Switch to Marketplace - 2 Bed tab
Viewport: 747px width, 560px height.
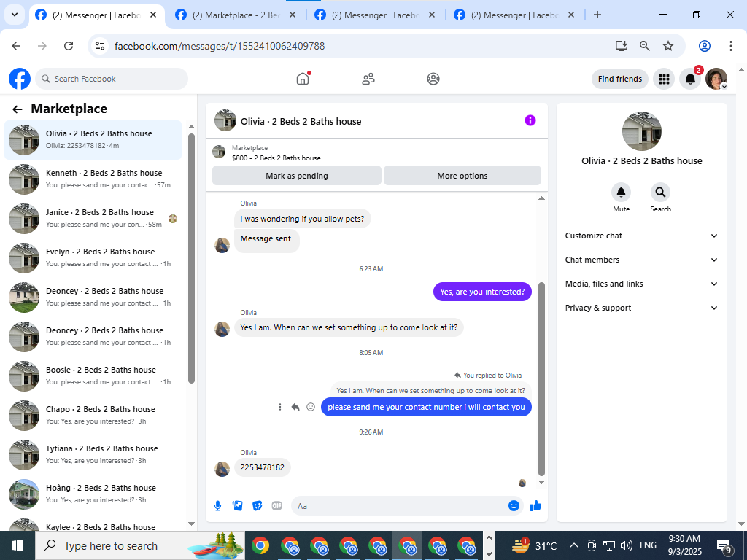pyautogui.click(x=236, y=15)
